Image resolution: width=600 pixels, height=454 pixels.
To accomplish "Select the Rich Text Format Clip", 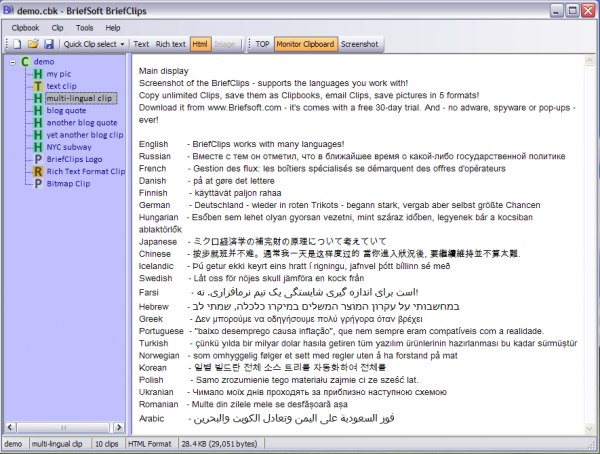I will (86, 171).
